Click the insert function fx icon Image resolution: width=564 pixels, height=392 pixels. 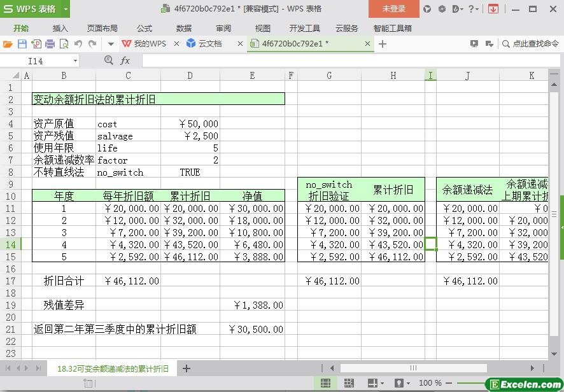click(x=125, y=60)
